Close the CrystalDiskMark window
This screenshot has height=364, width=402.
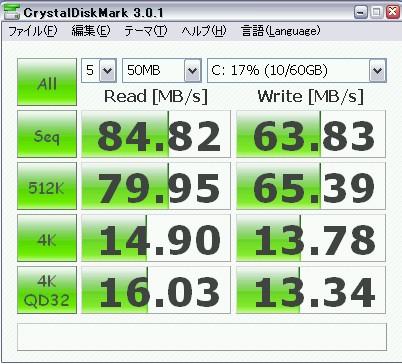[x=393, y=13]
